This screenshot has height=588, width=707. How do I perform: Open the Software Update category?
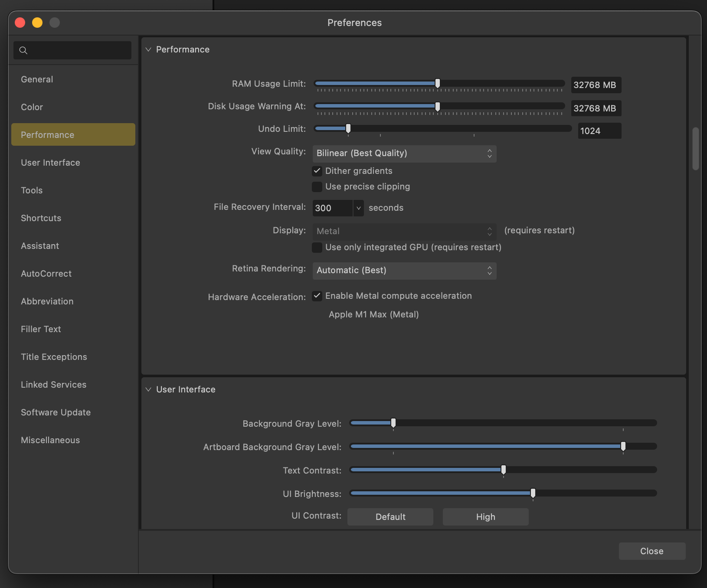click(56, 412)
